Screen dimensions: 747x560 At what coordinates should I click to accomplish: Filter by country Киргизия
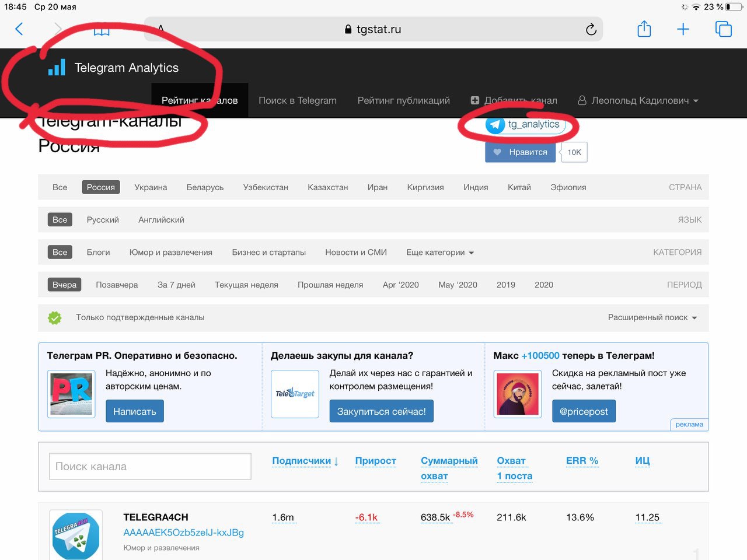point(425,187)
